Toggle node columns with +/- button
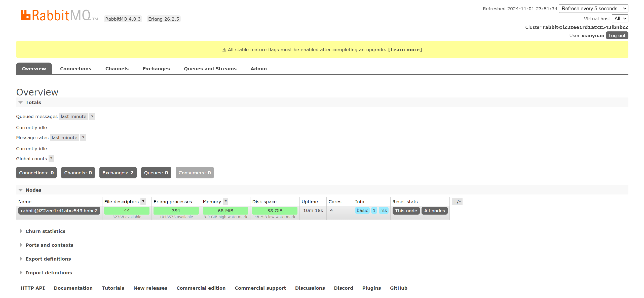The image size is (644, 298). pos(457,202)
